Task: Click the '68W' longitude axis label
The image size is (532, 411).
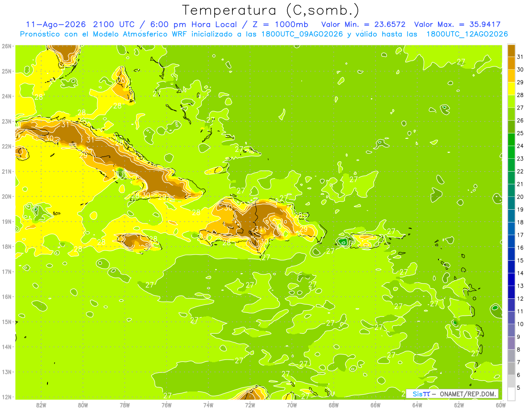Action: (334, 405)
